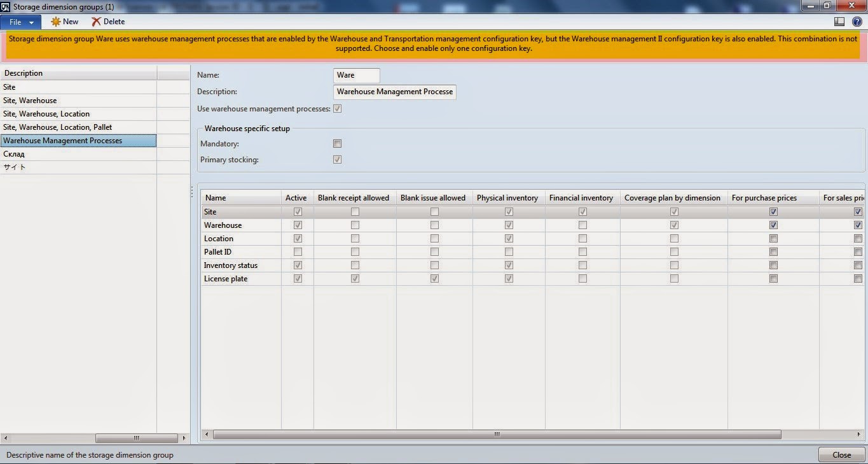
Task: Toggle the Active checkbox for Pallet ID
Action: 297,251
